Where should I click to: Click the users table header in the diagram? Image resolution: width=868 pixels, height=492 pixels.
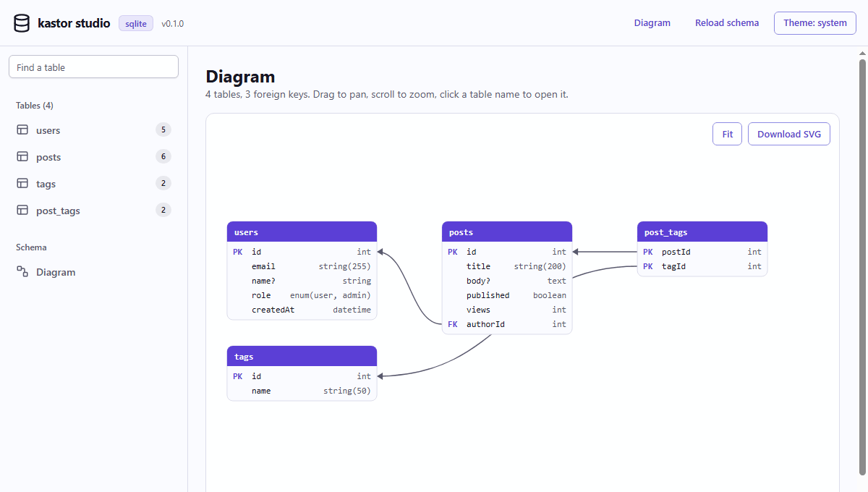pos(302,232)
